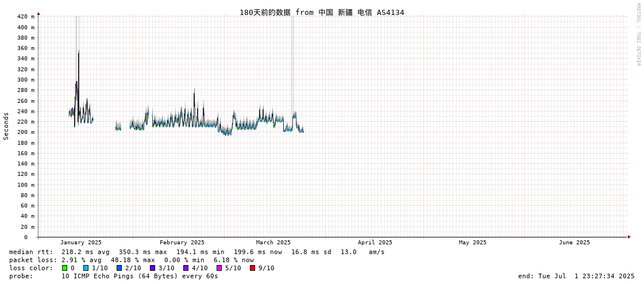Click the 199.6 ms now value
Image resolution: width=644 pixels, height=284 pixels.
tap(258, 252)
